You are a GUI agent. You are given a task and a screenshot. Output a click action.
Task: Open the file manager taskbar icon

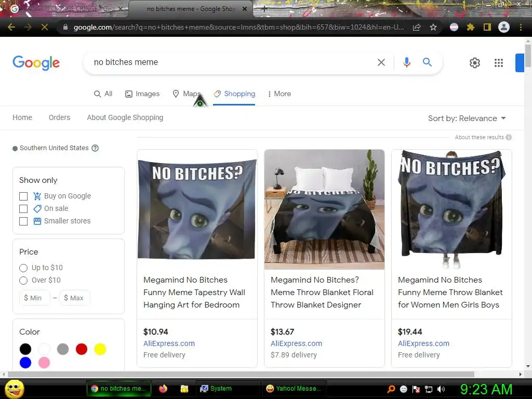[x=184, y=389]
